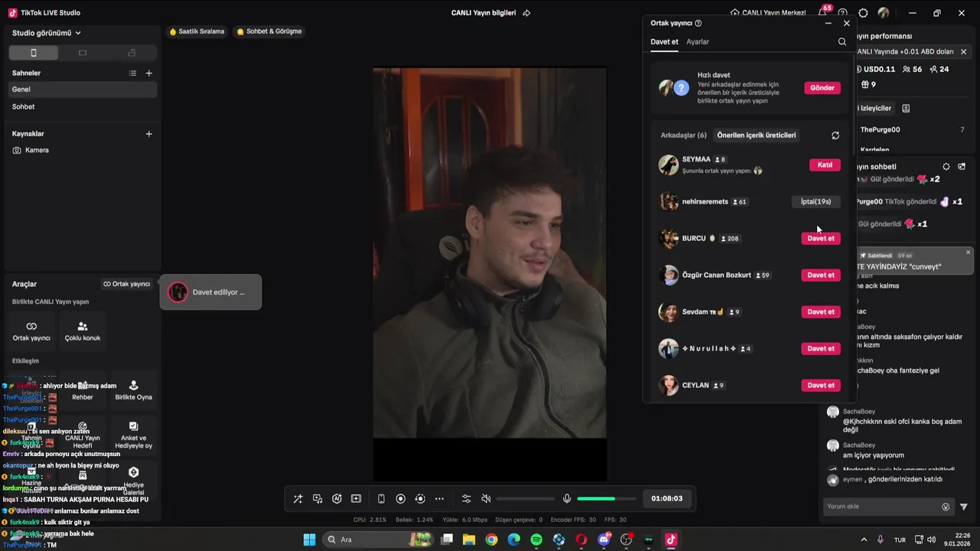Open the more options ellipsis menu
980x551 pixels.
(x=439, y=499)
